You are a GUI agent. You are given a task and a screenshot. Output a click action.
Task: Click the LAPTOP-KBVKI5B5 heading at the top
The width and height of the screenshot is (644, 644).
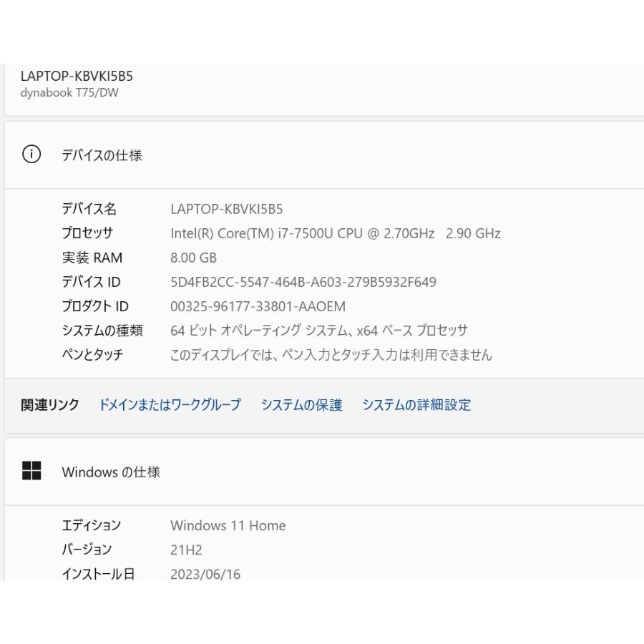[x=77, y=77]
